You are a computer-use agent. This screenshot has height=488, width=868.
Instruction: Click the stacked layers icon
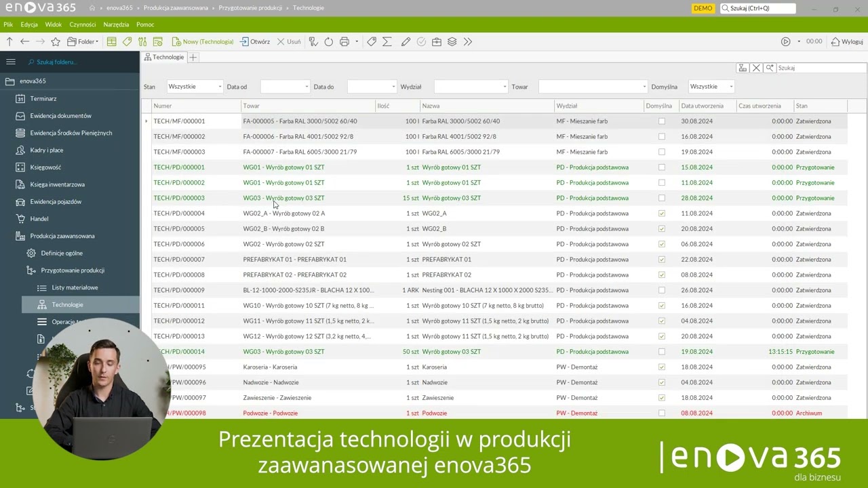[452, 41]
